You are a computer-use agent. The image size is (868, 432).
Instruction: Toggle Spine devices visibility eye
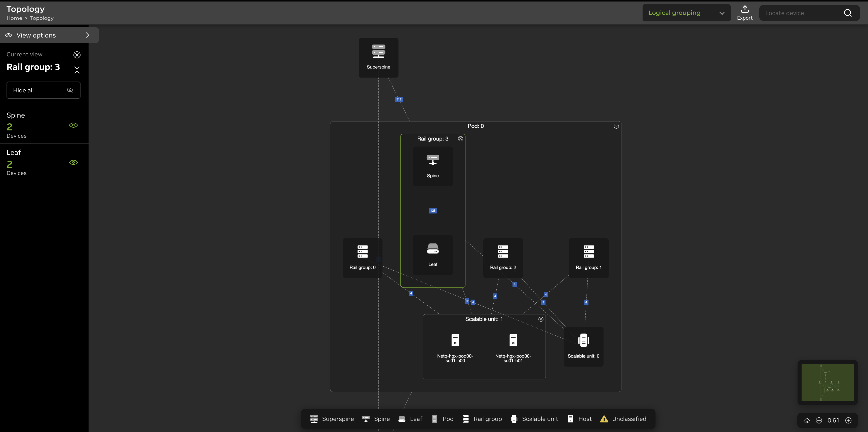73,125
